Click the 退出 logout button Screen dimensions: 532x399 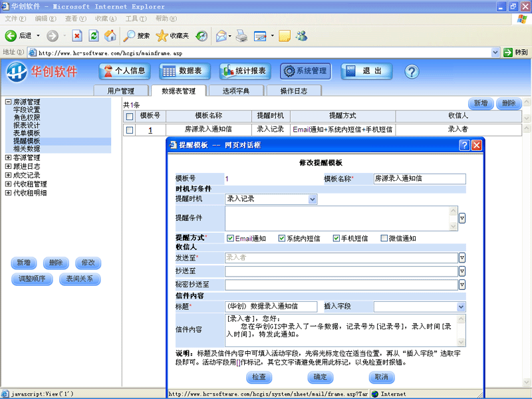(x=366, y=71)
